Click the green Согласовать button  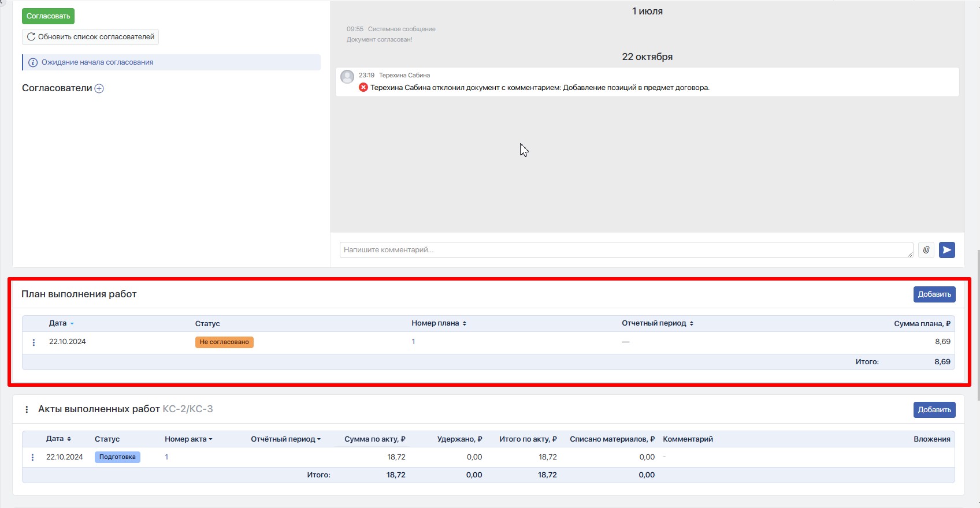pyautogui.click(x=48, y=16)
